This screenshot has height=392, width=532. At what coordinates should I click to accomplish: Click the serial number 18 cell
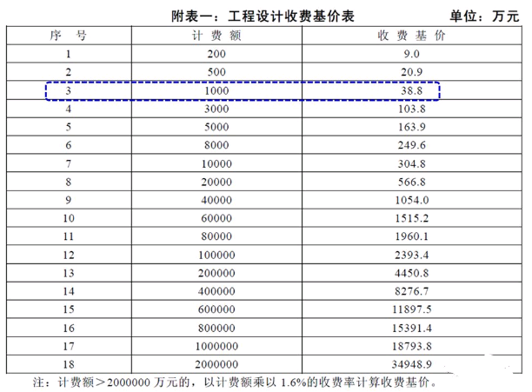click(69, 364)
